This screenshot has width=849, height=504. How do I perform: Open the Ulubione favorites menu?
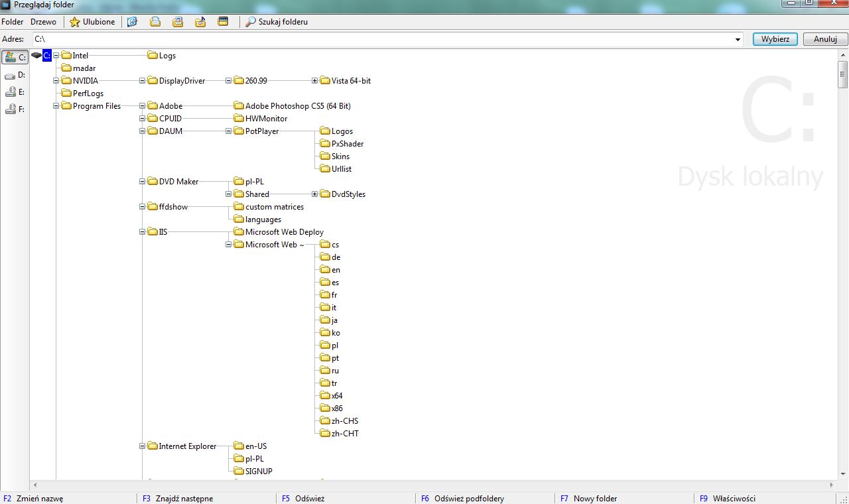tap(92, 22)
